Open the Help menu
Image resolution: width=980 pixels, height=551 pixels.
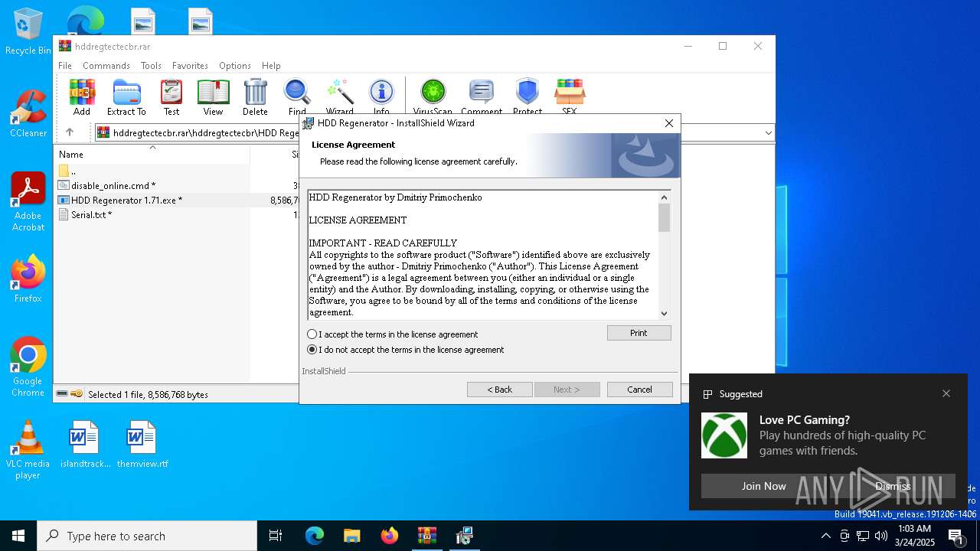[271, 66]
